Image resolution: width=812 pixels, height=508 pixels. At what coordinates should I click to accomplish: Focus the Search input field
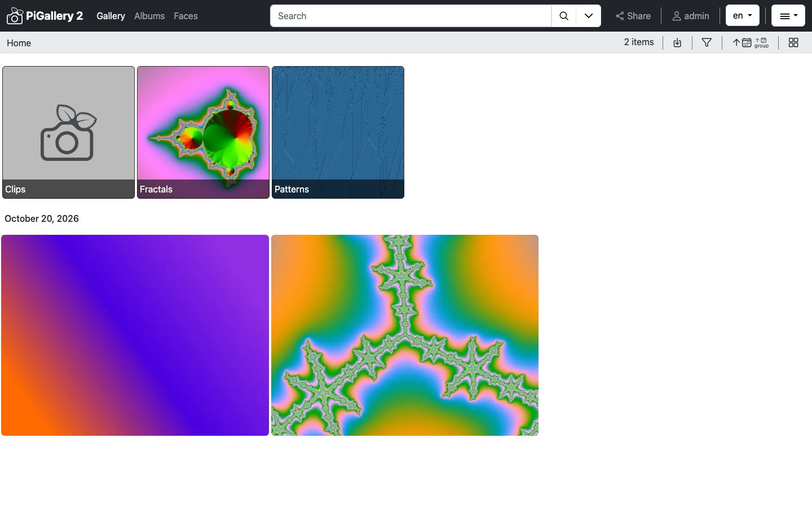[x=411, y=16]
